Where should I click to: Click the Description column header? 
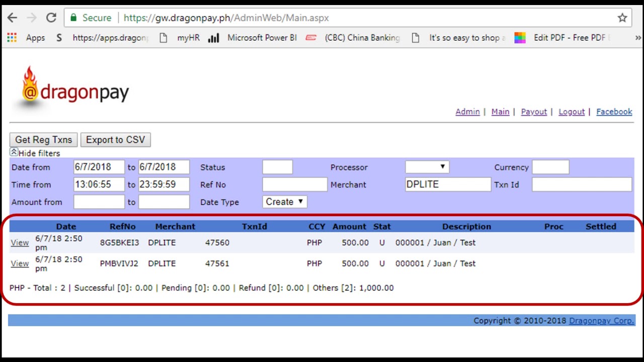click(466, 226)
